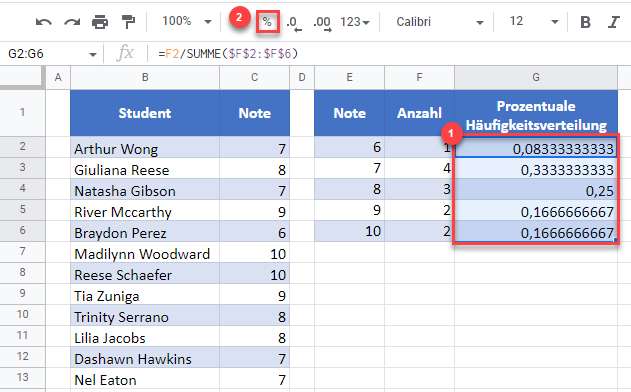Click Braydon Perez's note 6
Screen dimensions: 631x392
254,231
